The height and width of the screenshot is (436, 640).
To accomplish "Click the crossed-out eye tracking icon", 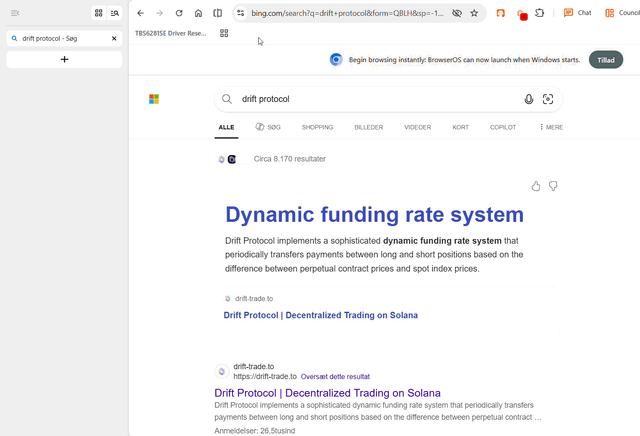I will click(x=457, y=13).
